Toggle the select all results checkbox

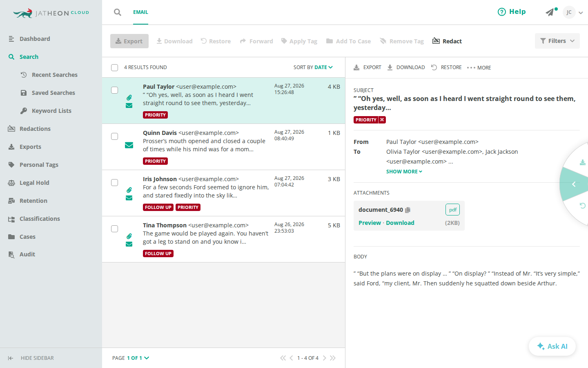click(x=115, y=67)
